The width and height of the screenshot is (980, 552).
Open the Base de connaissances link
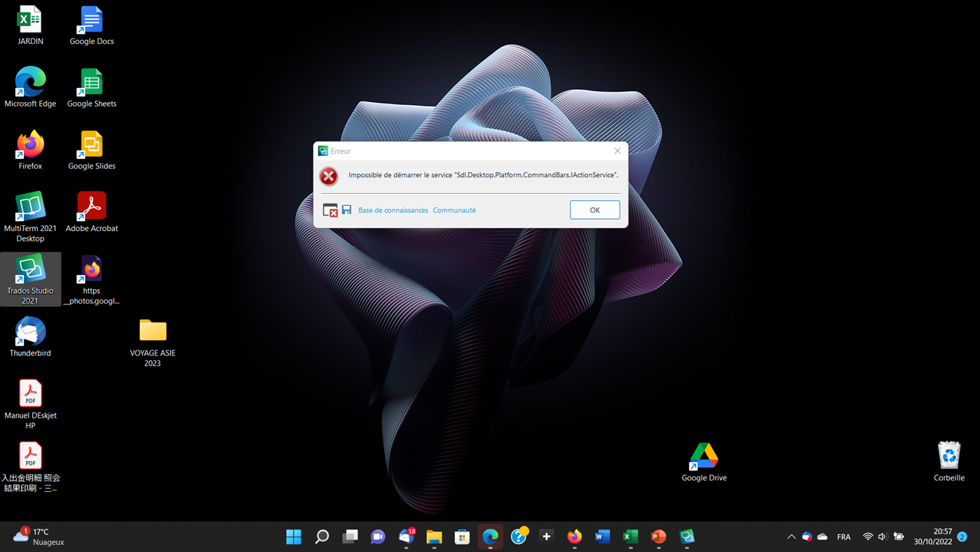click(x=393, y=210)
